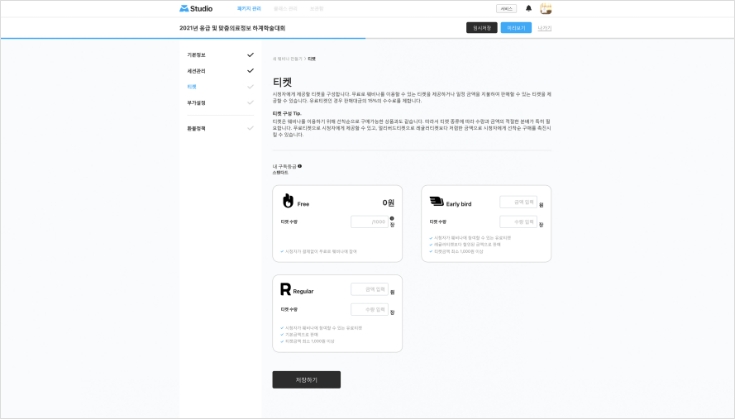This screenshot has width=735, height=419.
Task: Click info icon next to Free ticket quantity
Action: pos(392,218)
